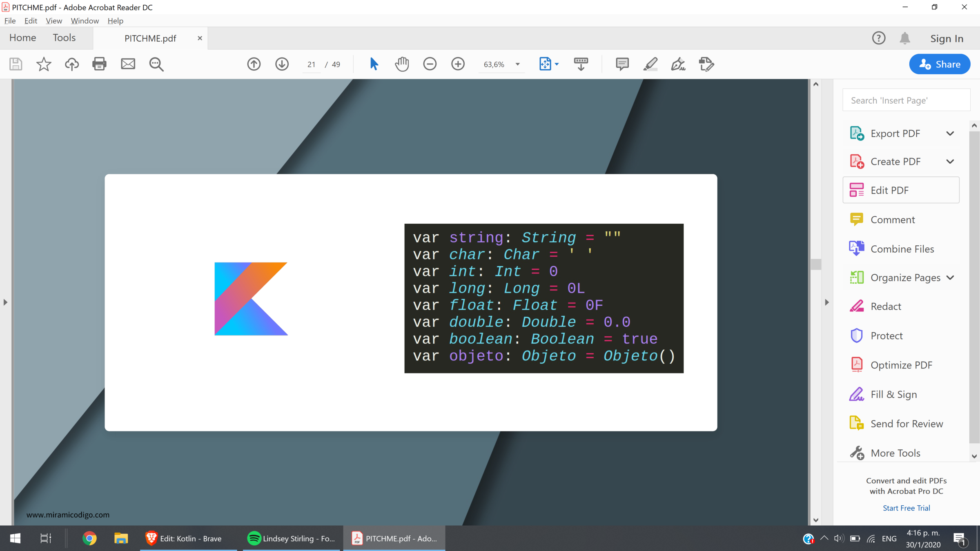
Task: Switch to the Tools tab
Action: [x=64, y=38]
